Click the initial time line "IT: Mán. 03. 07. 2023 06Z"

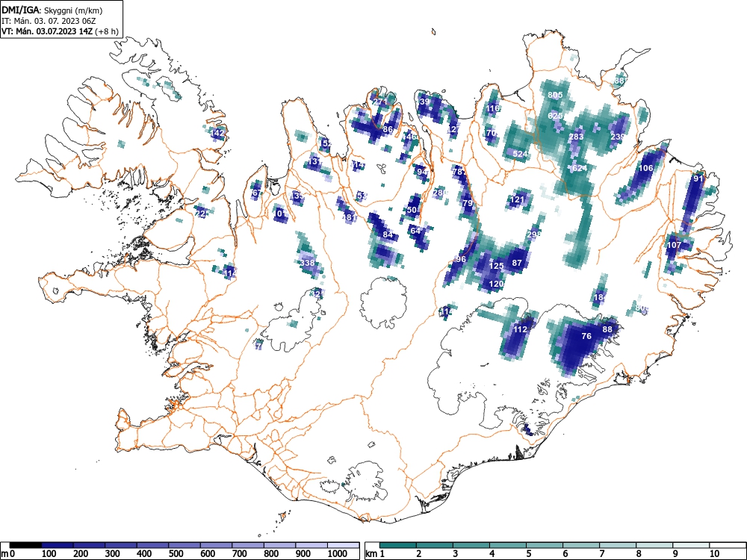point(49,21)
